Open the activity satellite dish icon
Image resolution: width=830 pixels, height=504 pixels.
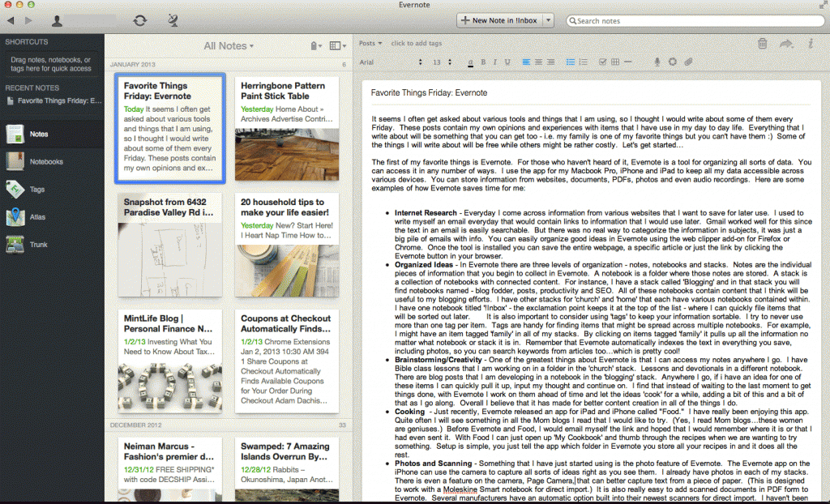point(173,20)
